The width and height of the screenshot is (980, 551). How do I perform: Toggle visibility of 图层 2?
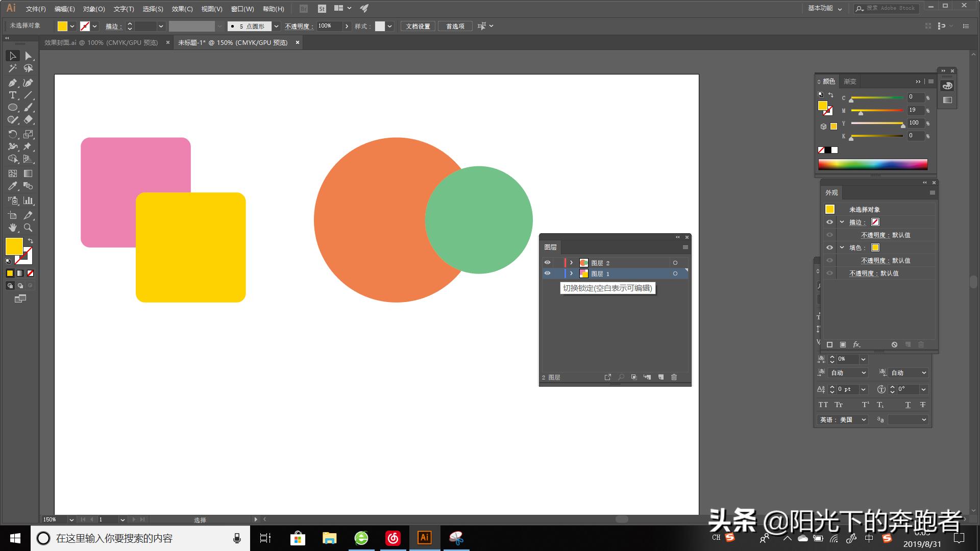548,262
